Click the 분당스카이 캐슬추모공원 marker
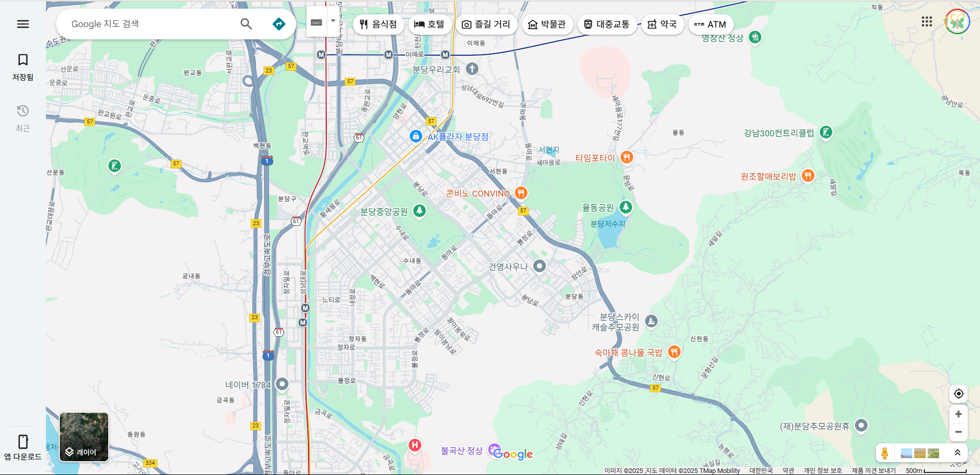This screenshot has height=475, width=980. pyautogui.click(x=651, y=321)
